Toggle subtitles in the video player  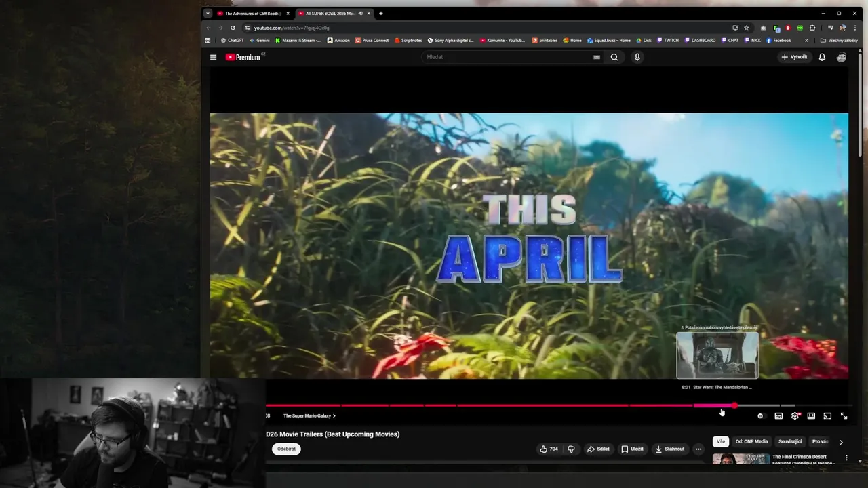778,416
